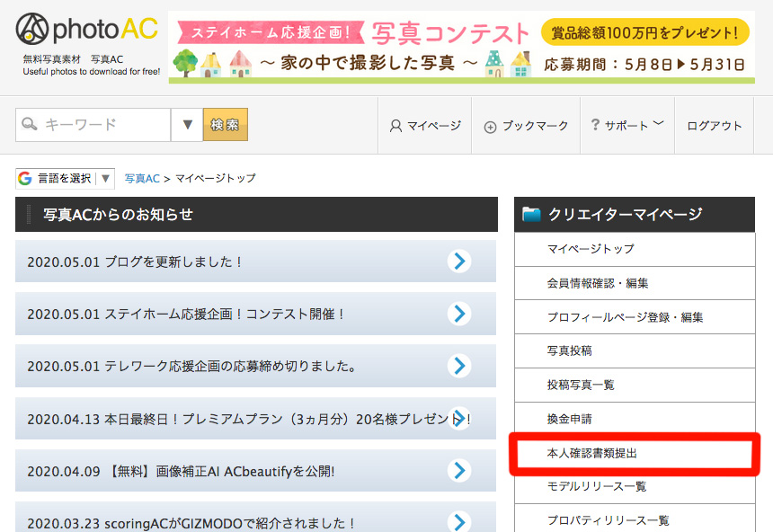Open the 2020.04.13 プレミアムプラン プレゼント notice
This screenshot has width=773, height=532.
[255, 419]
